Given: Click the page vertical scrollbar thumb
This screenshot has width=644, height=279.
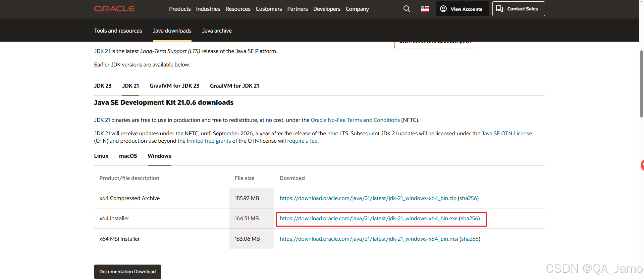Looking at the screenshot, I should (641, 84).
